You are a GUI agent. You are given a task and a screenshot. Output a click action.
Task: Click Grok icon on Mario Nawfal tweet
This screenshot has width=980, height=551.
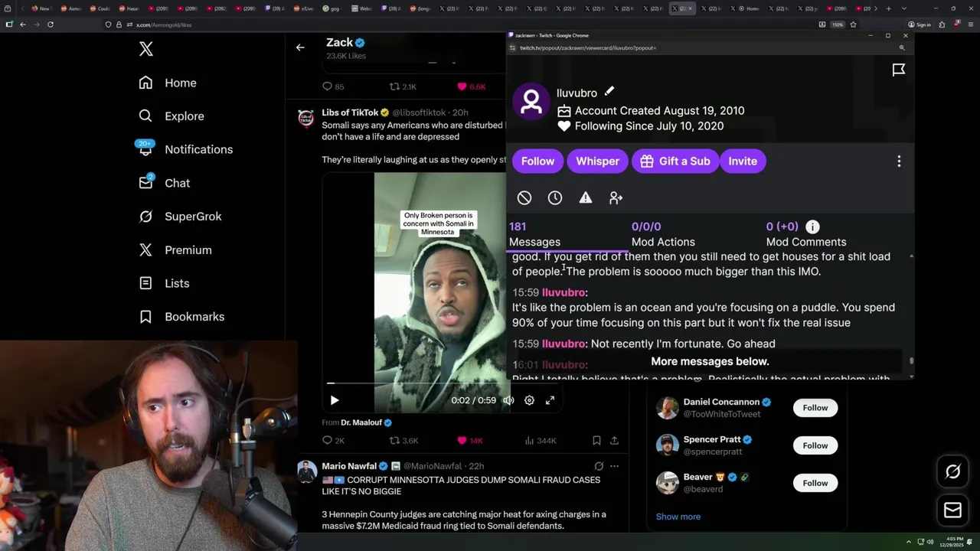coord(599,466)
